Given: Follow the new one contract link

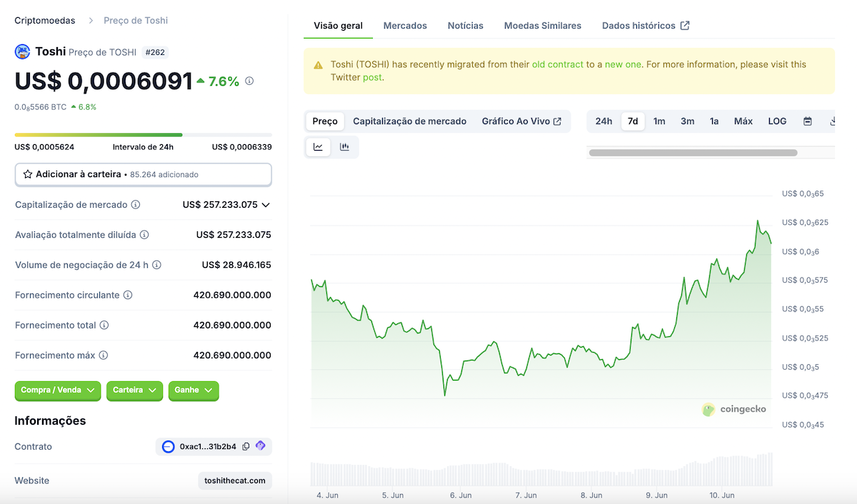Looking at the screenshot, I should (x=623, y=64).
